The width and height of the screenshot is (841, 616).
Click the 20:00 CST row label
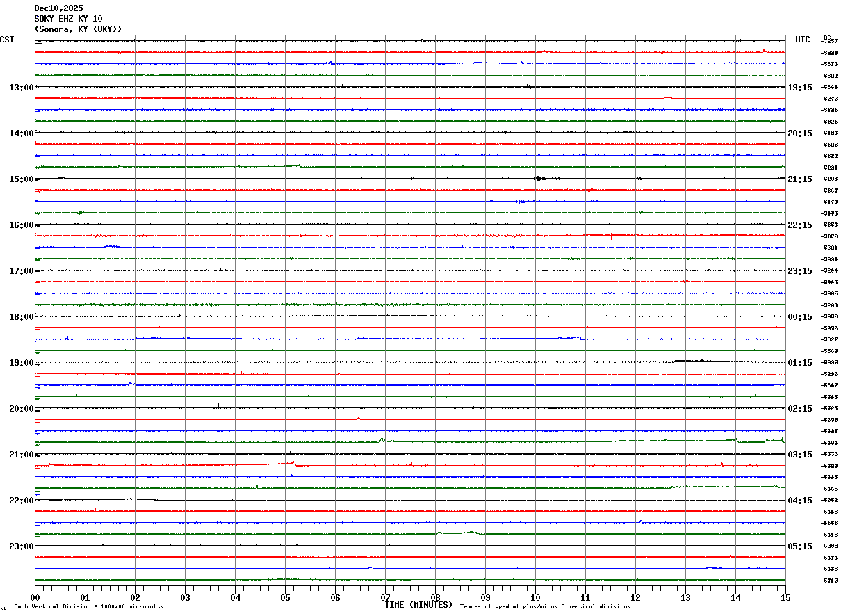(x=21, y=409)
